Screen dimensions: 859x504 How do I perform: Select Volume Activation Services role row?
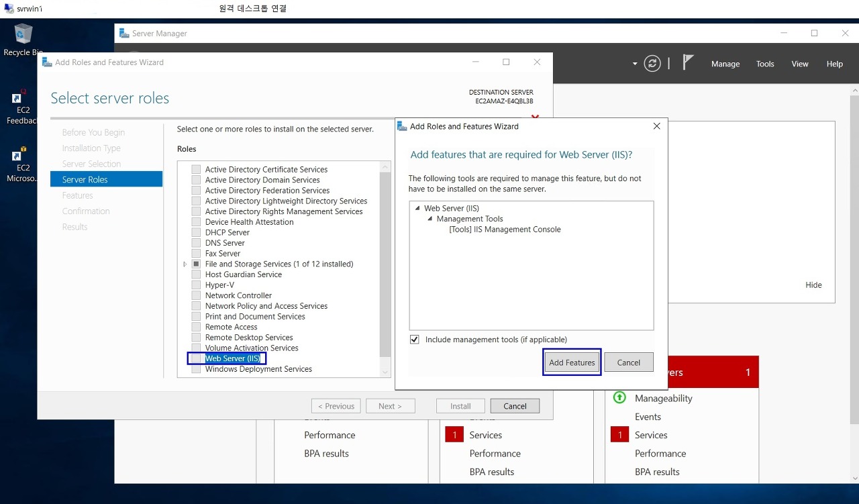(252, 348)
